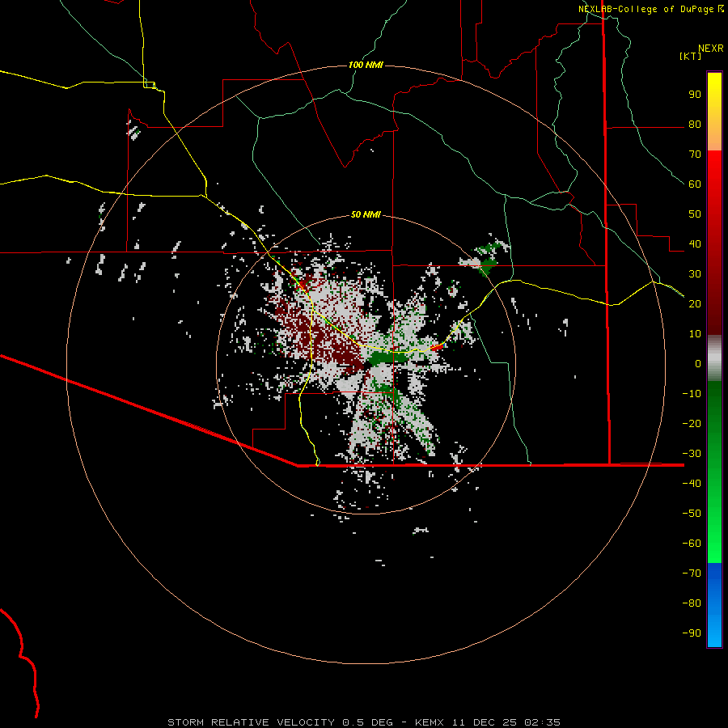
Task: Click the gray zero-velocity segment of color bar
Action: [x=714, y=358]
